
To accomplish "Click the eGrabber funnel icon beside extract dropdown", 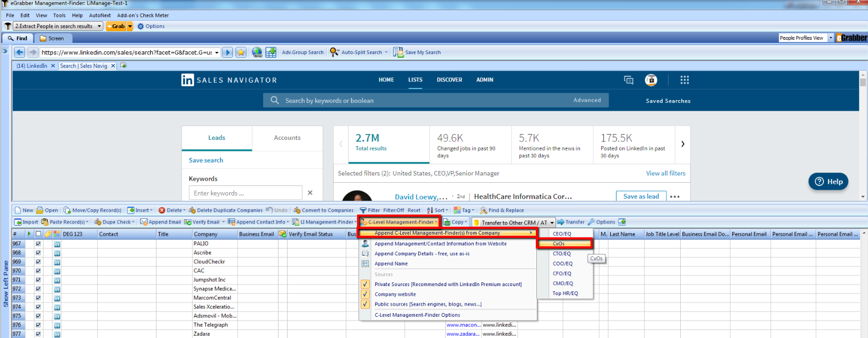I will coord(7,26).
